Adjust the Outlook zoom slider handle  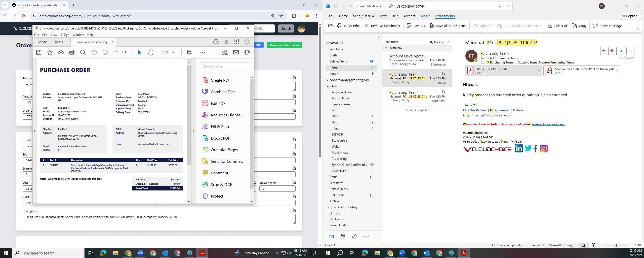(x=616, y=245)
